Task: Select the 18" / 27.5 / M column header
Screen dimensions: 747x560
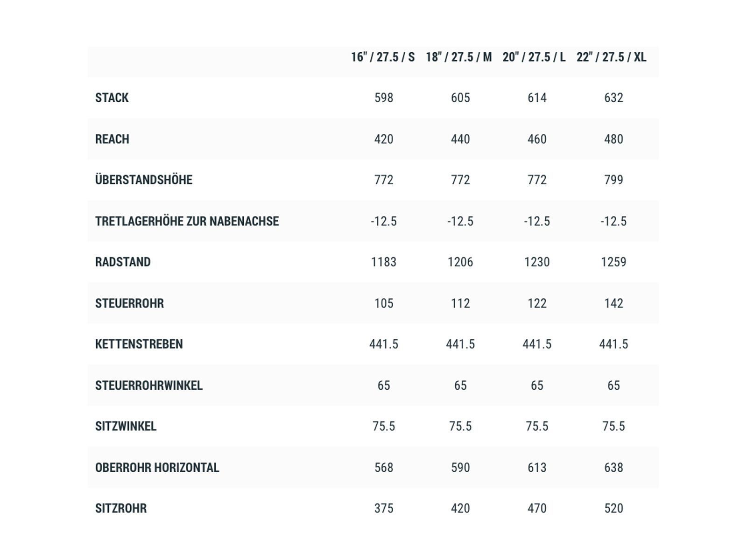Action: pos(459,57)
